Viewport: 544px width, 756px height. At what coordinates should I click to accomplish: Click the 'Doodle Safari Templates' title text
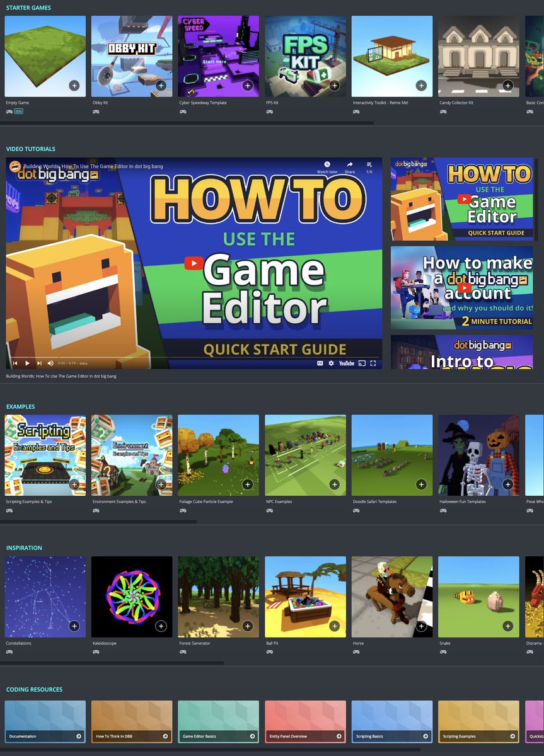pyautogui.click(x=374, y=501)
